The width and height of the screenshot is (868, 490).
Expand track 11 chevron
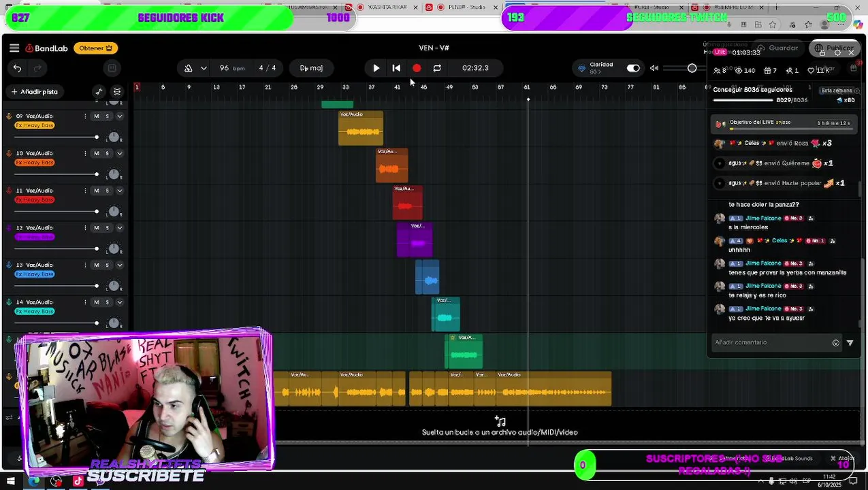pos(119,191)
